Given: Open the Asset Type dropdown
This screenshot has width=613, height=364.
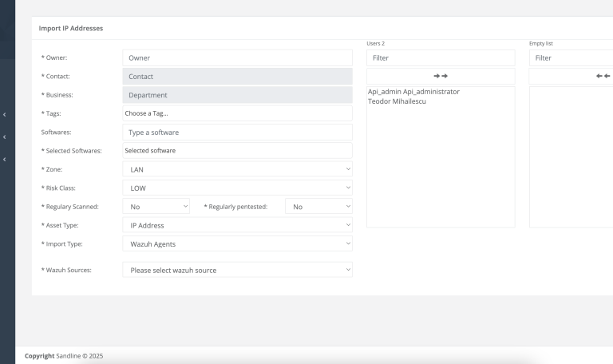Looking at the screenshot, I should coord(237,225).
